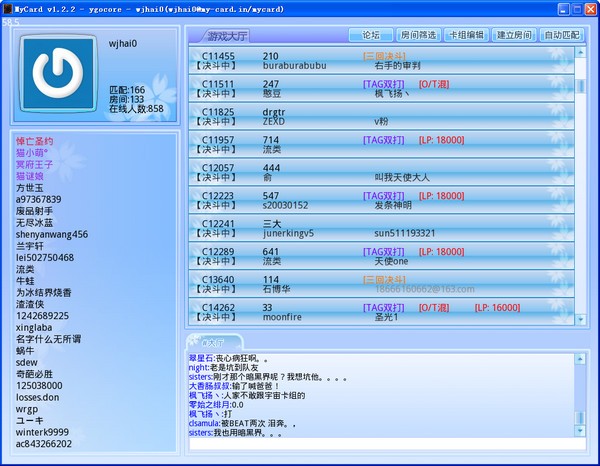Switch to the 游戏大厅 tab
The image size is (600, 466).
point(227,36)
